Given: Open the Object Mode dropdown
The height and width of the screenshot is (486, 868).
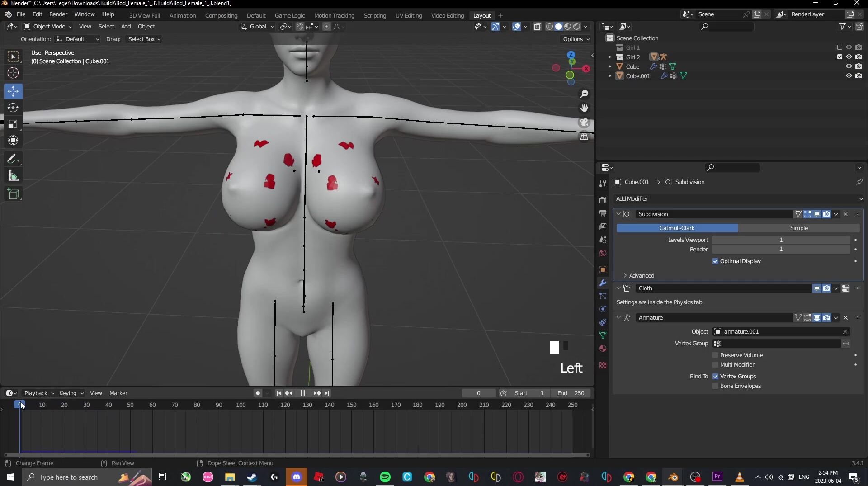Looking at the screenshot, I should click(x=47, y=27).
